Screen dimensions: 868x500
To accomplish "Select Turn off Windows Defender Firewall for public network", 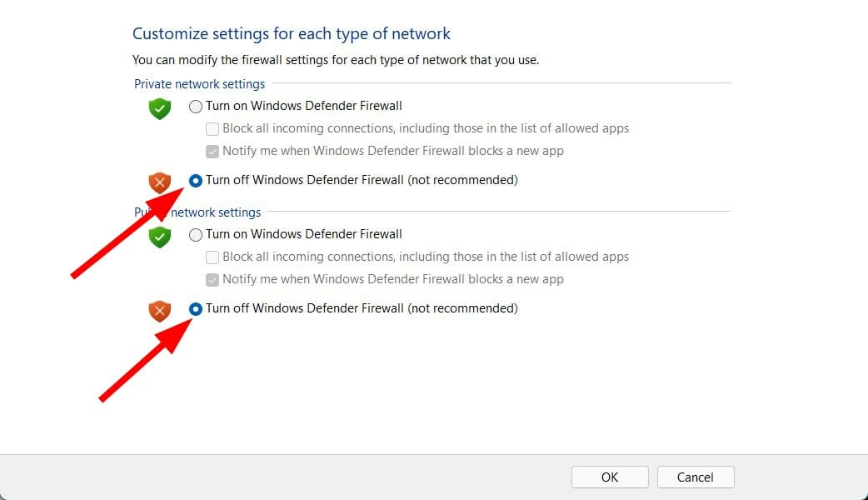I will click(x=196, y=308).
